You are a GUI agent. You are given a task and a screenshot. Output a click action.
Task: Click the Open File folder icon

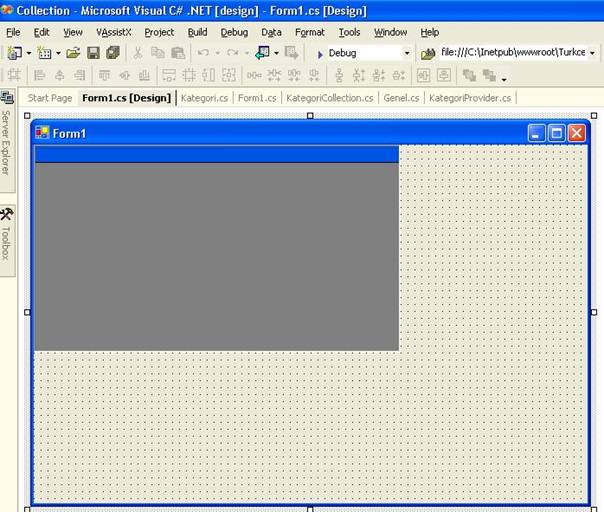73,53
